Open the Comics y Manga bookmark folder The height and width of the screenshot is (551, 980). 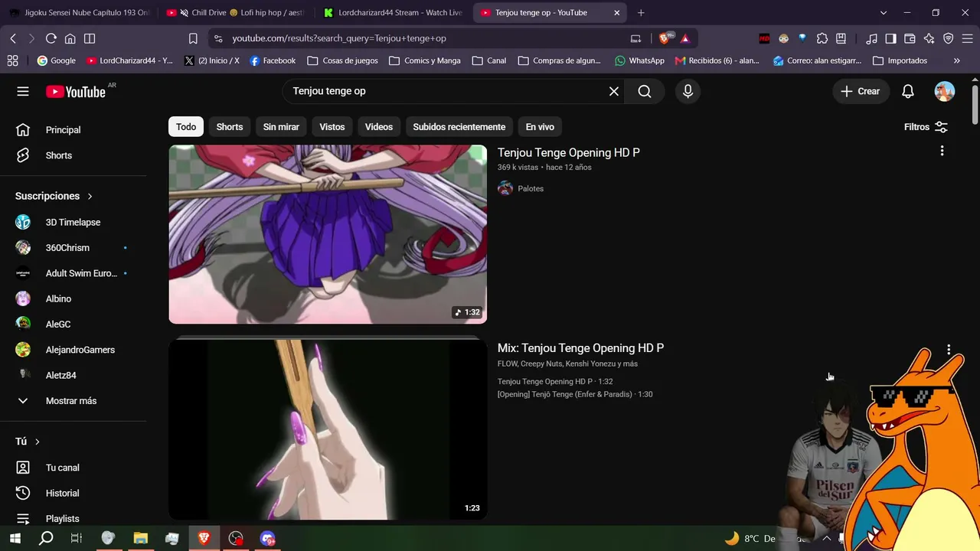click(424, 60)
